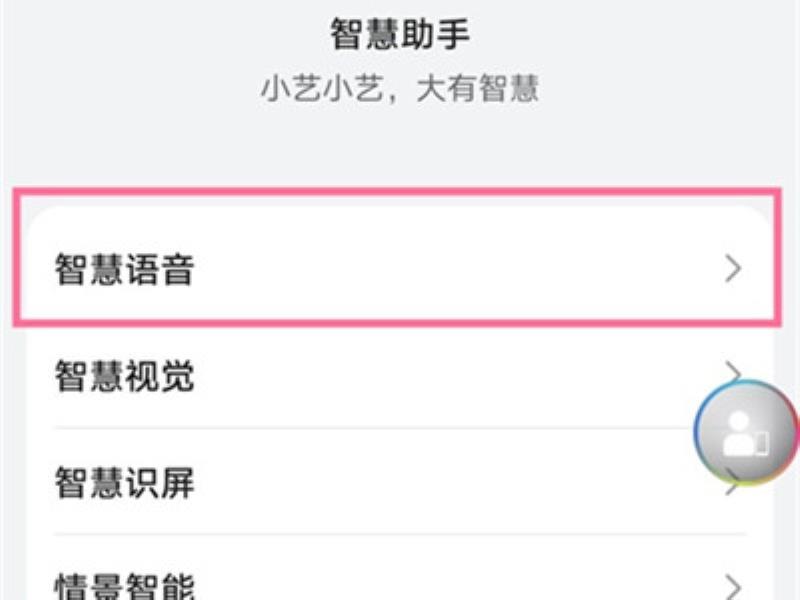Open the 智慧视觉 settings entry

tap(400, 376)
